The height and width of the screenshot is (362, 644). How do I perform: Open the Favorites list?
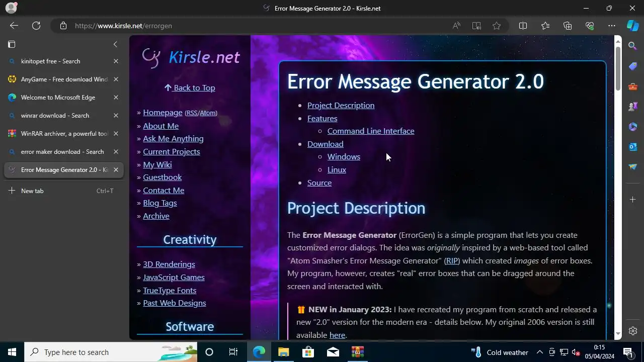click(545, 26)
